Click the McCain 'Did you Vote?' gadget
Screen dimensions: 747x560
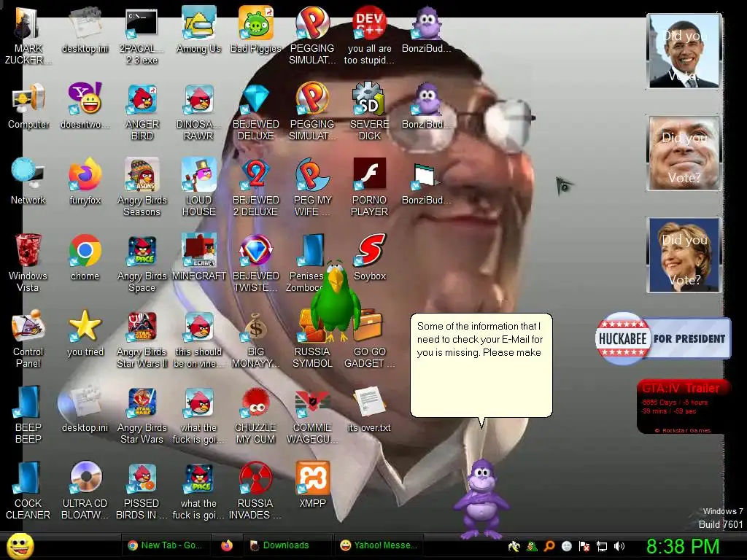click(684, 153)
